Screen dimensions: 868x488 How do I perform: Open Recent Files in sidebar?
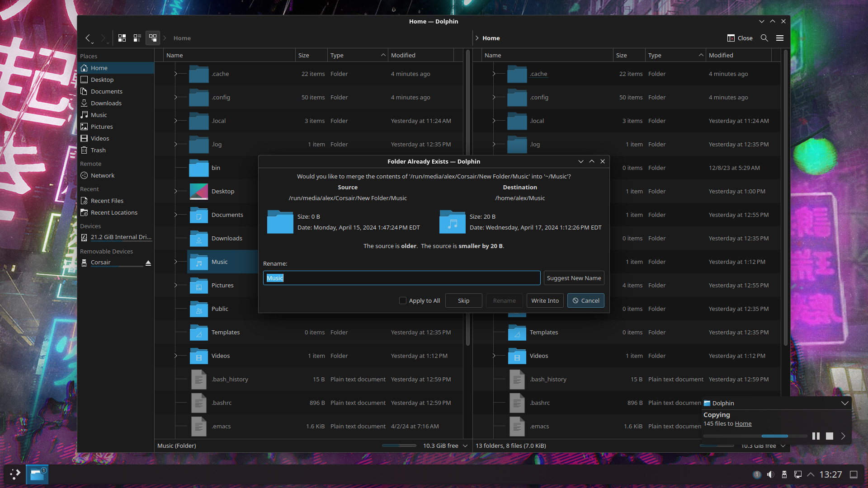pyautogui.click(x=116, y=201)
